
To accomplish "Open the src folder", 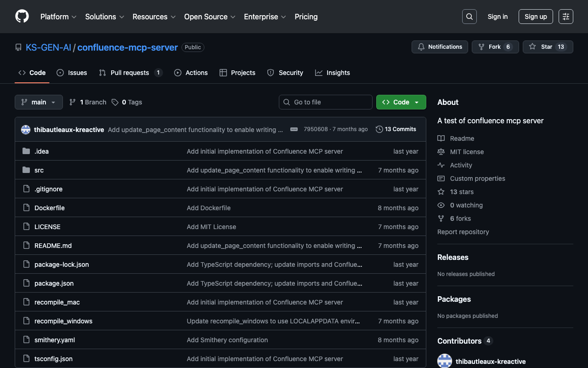I will [x=39, y=170].
